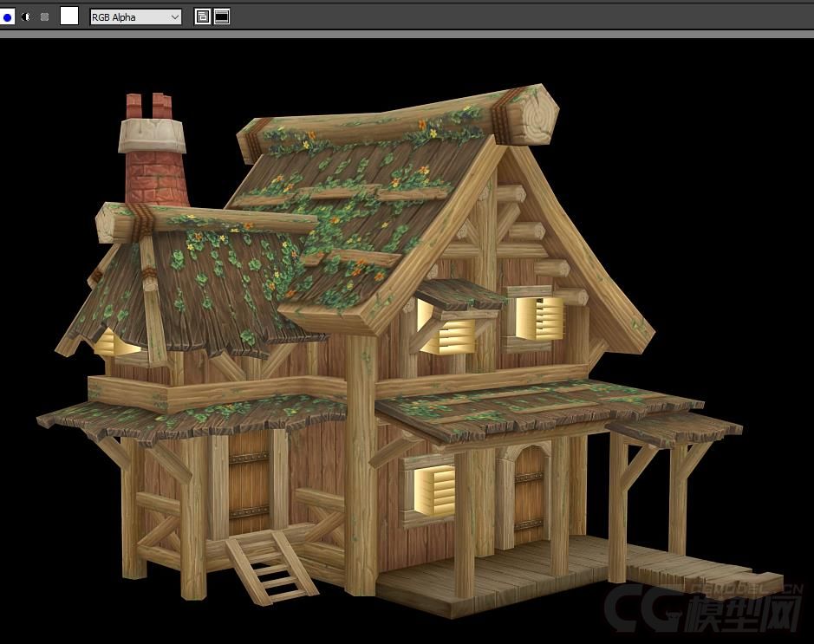Screen dimensions: 814x644
Task: Click the white background color swatch
Action: tap(68, 16)
